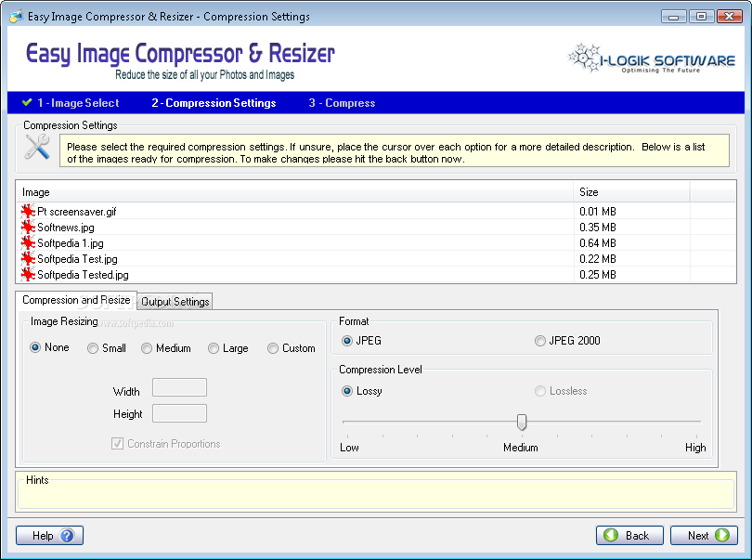Select Softpedia 1.jpg file name
Screen dimensions: 752x560
tap(71, 243)
